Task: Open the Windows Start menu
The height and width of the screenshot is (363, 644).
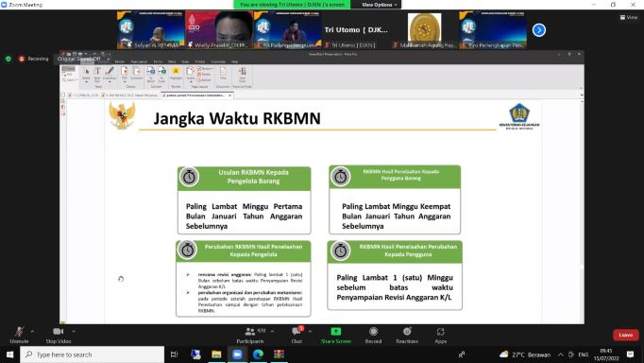Action: (9, 354)
